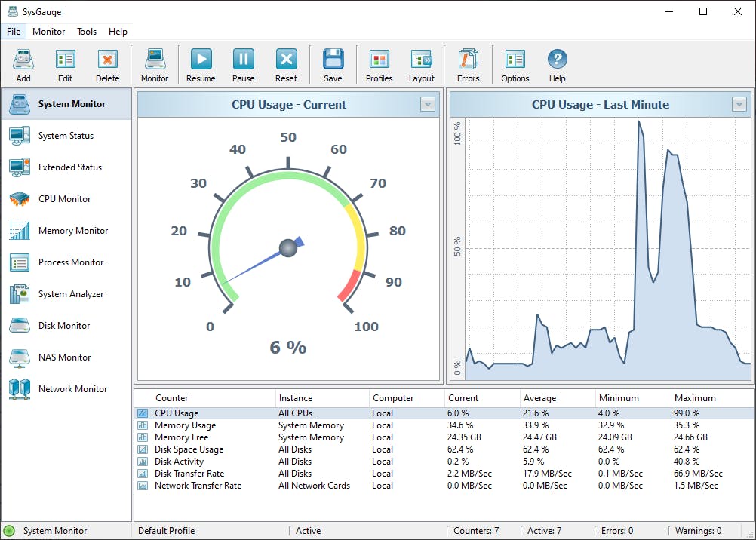Open the Tools menu

tap(87, 32)
